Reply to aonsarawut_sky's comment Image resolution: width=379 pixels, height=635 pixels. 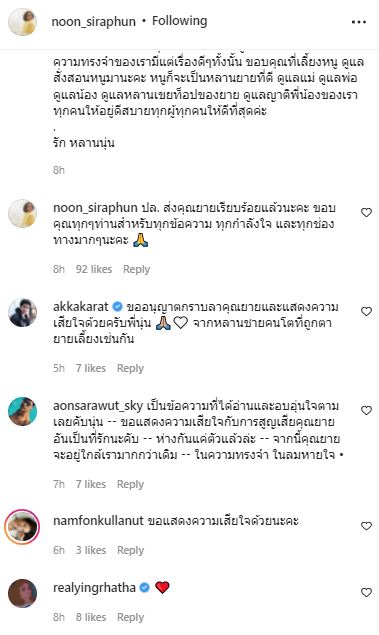point(130,484)
